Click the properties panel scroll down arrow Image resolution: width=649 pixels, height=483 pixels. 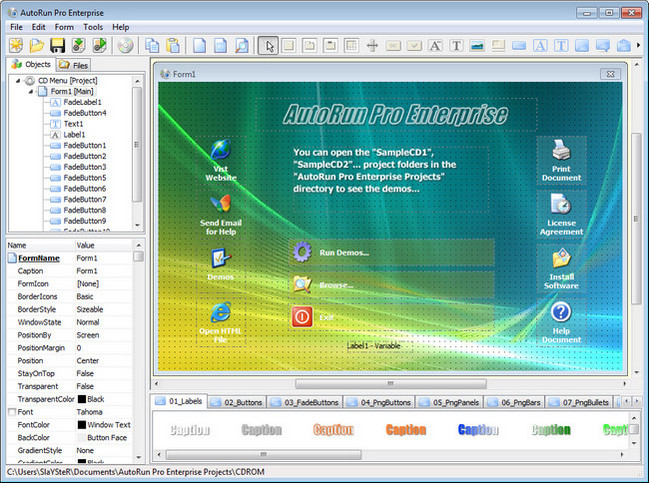point(139,457)
